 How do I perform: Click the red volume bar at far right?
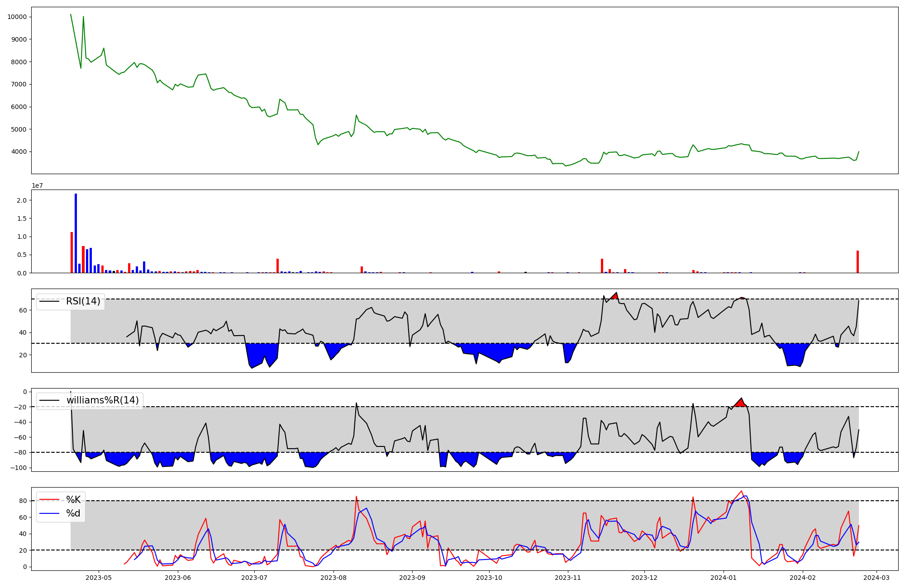point(857,262)
